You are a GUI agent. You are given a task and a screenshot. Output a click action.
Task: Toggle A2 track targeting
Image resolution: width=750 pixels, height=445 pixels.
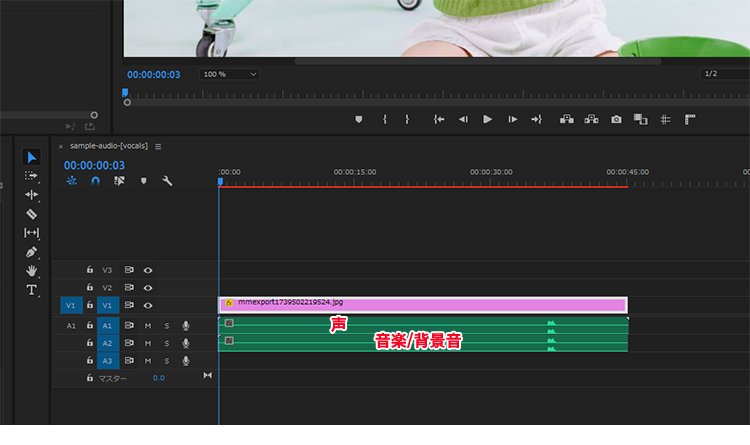[x=107, y=344]
